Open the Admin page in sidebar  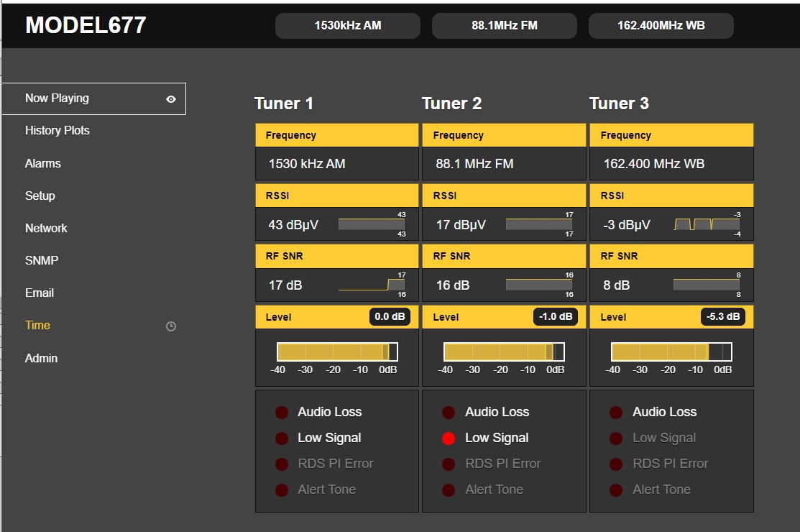point(42,359)
